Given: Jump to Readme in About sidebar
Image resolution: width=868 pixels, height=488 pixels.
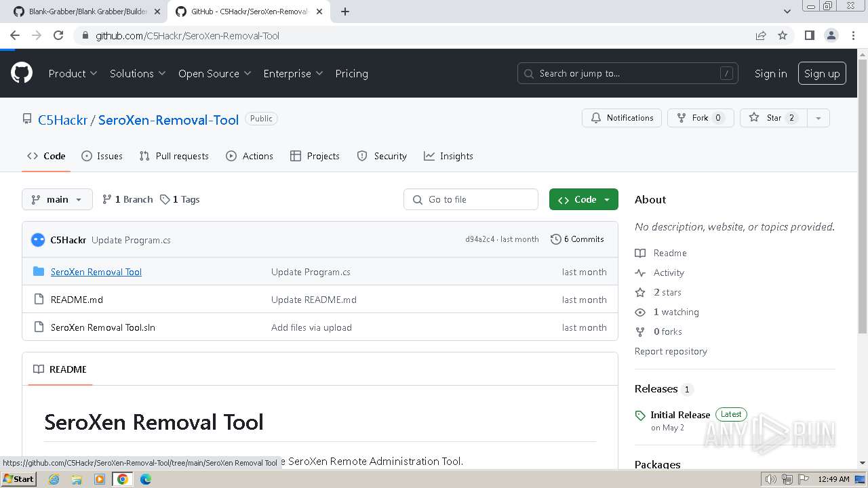Looking at the screenshot, I should point(661,253).
